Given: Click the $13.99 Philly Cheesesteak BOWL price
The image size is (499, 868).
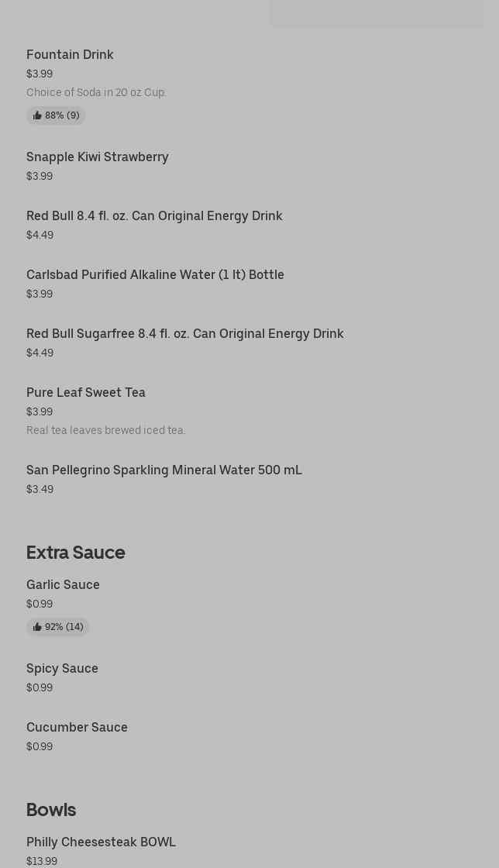Looking at the screenshot, I should pos(42,861).
